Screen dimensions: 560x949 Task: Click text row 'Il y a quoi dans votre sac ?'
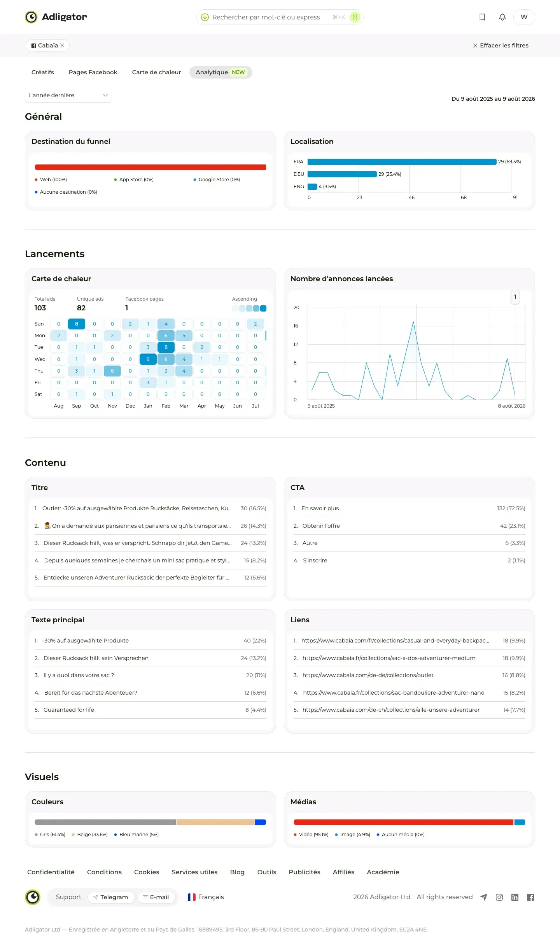pos(150,675)
